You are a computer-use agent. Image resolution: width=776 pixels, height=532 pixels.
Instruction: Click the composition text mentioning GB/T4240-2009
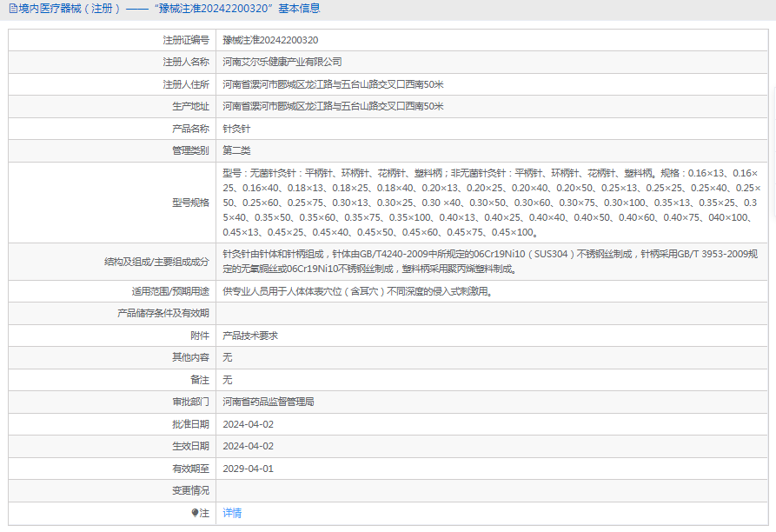[x=490, y=262]
